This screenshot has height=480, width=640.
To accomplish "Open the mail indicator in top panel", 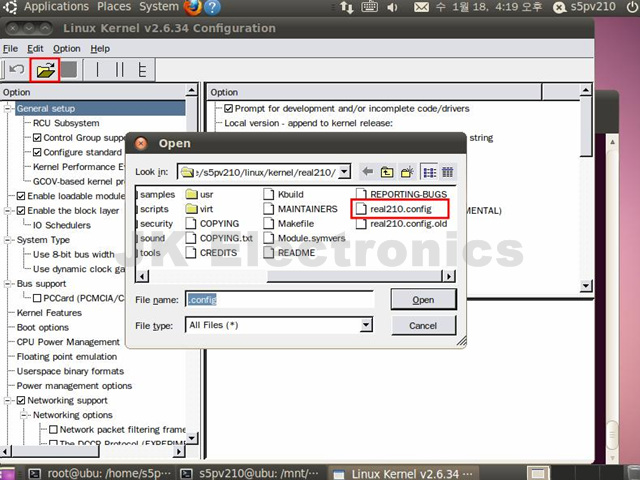I will click(x=421, y=7).
